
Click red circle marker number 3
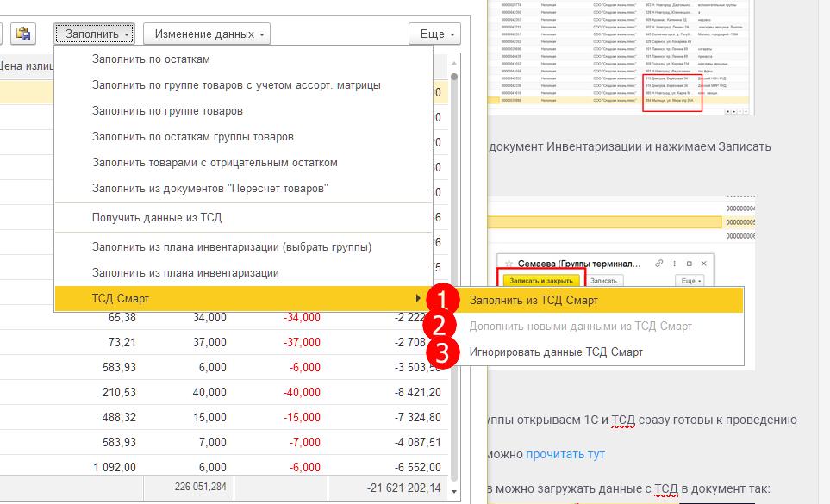click(x=440, y=352)
